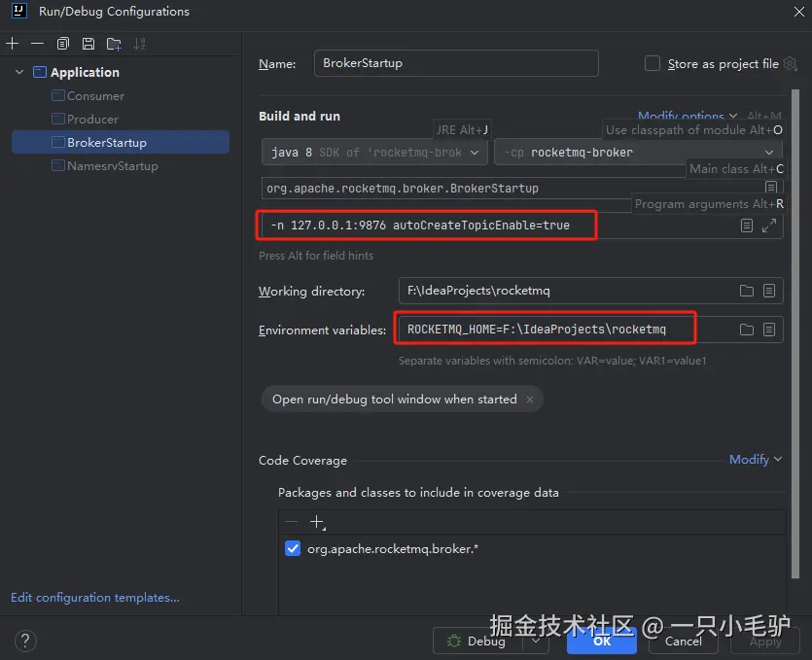
Task: Remove the selected configuration with minus icon
Action: 37,44
